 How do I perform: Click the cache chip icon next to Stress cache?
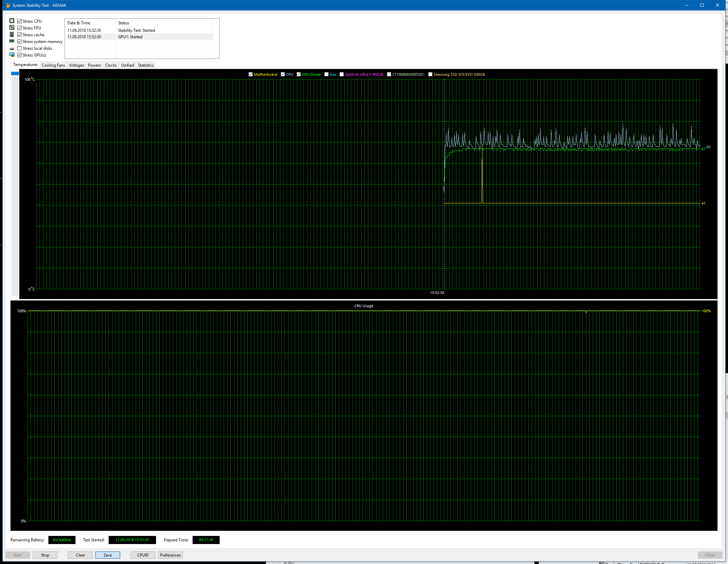point(12,34)
